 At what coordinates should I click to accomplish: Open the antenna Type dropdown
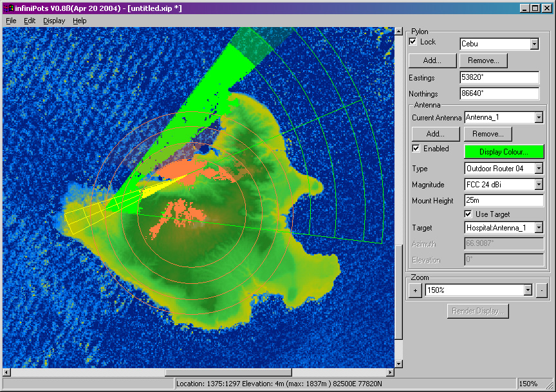click(x=538, y=169)
